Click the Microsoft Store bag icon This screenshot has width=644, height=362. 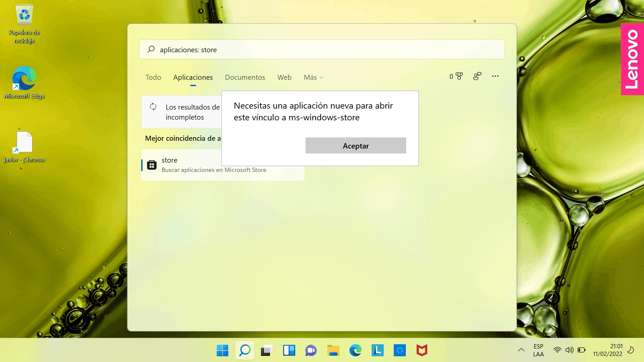tap(152, 165)
